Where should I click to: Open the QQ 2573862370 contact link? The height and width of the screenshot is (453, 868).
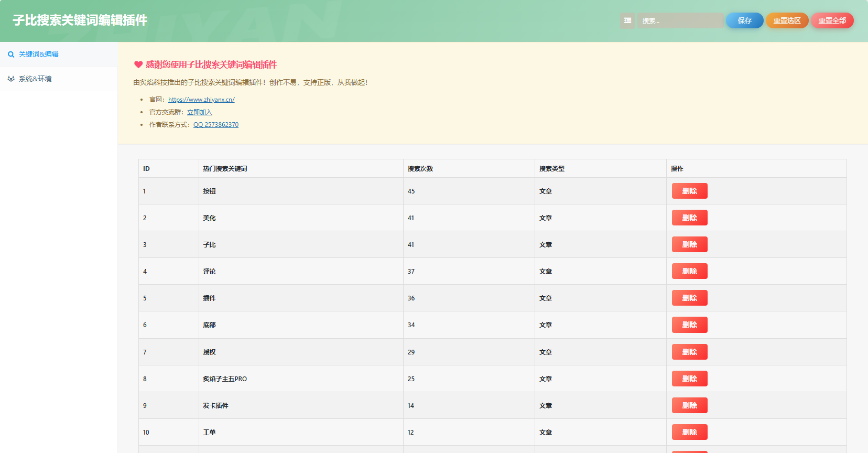tap(215, 125)
